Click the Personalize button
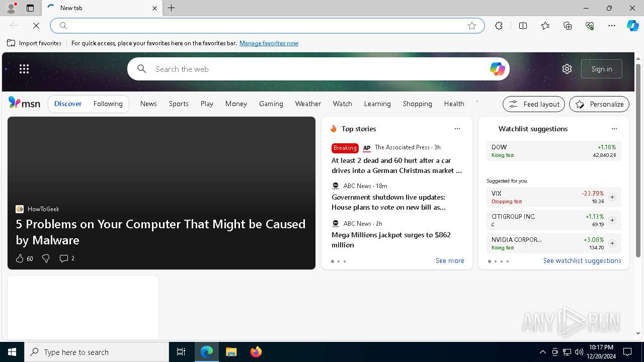Viewport: 644px width, 362px height. pos(599,104)
